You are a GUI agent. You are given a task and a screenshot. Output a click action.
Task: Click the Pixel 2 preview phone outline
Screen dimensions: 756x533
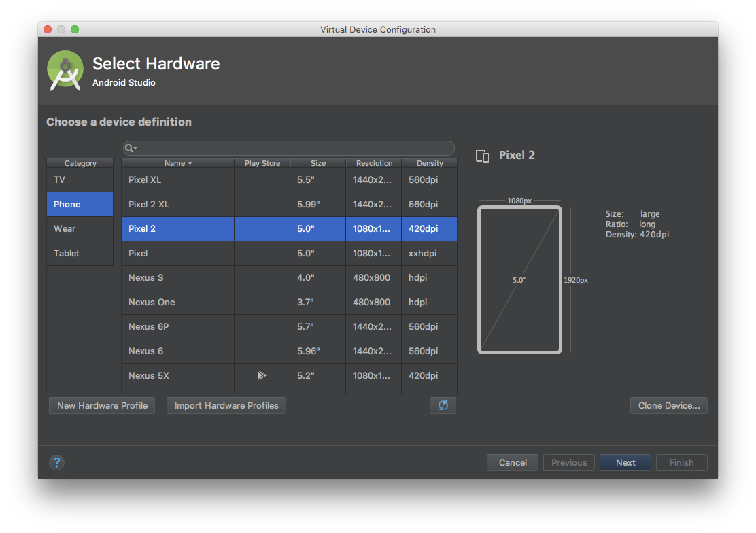click(519, 280)
